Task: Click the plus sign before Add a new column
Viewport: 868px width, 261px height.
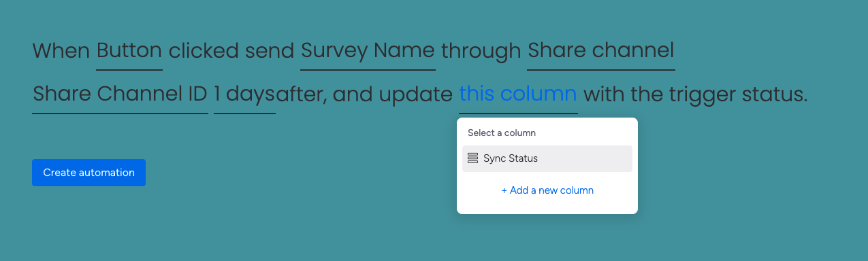Action: [x=504, y=190]
